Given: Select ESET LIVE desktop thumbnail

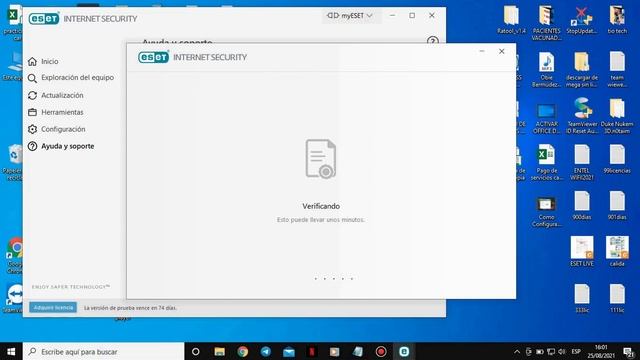Looking at the screenshot, I should click(x=582, y=251).
